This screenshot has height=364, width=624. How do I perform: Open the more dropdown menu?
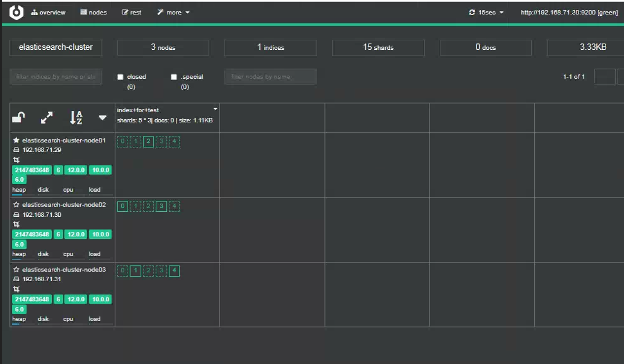point(173,12)
